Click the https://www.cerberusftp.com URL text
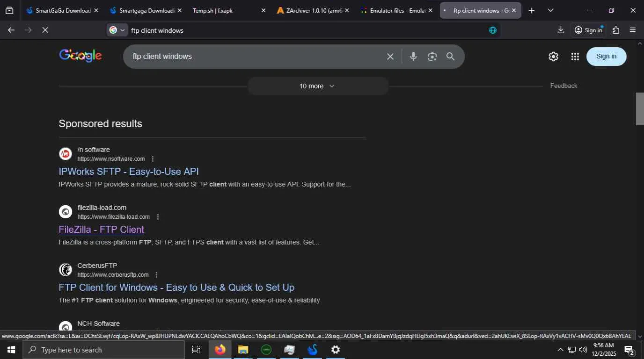Viewport: 644px width, 359px height. [113, 275]
